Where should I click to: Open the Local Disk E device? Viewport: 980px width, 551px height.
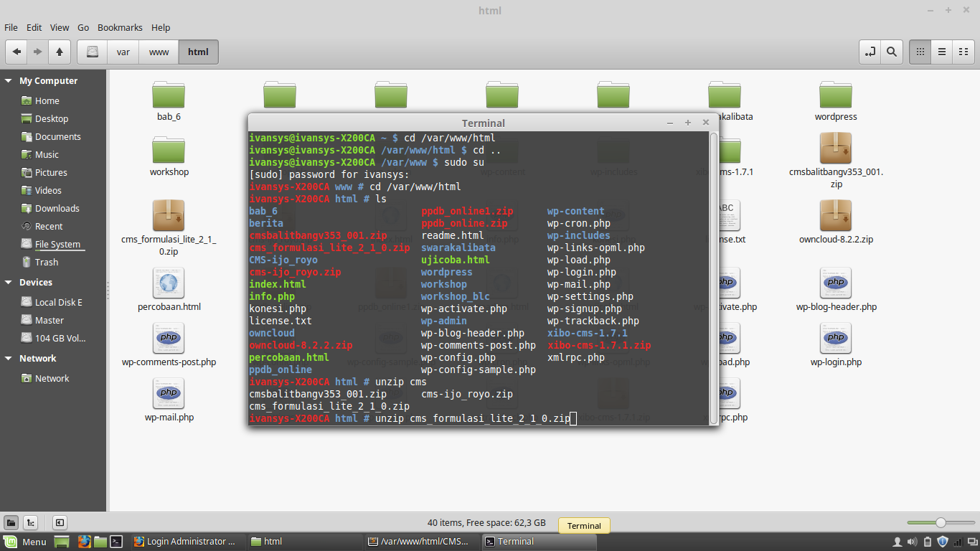[58, 303]
